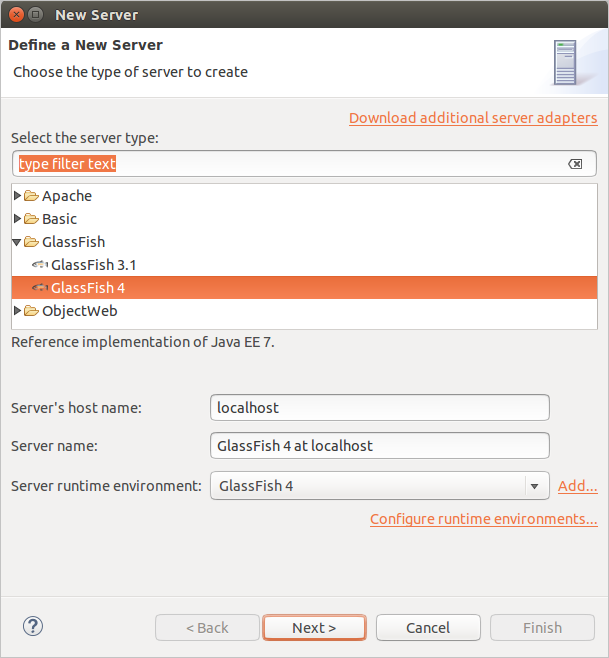Screen dimensions: 609x658
Task: Click the Apache folder icon
Action: click(x=31, y=196)
